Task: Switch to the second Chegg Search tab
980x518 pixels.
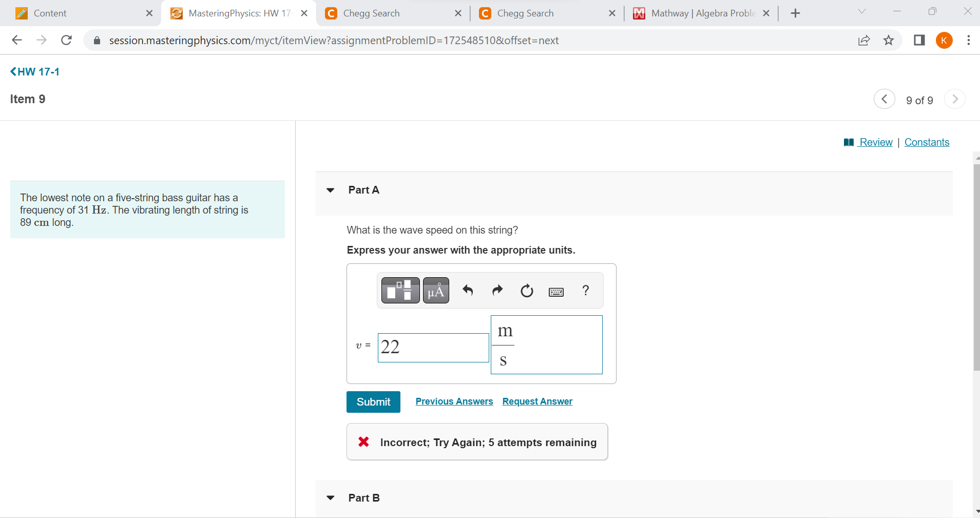Action: click(547, 13)
